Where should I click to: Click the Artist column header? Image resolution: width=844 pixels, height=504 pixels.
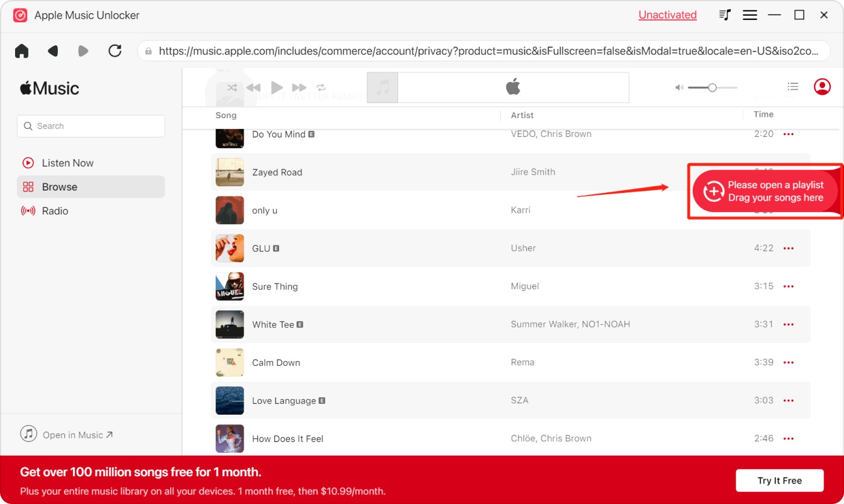(523, 115)
